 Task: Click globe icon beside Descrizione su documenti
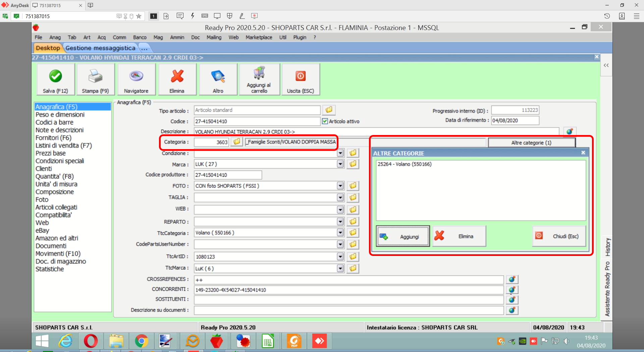pos(512,310)
